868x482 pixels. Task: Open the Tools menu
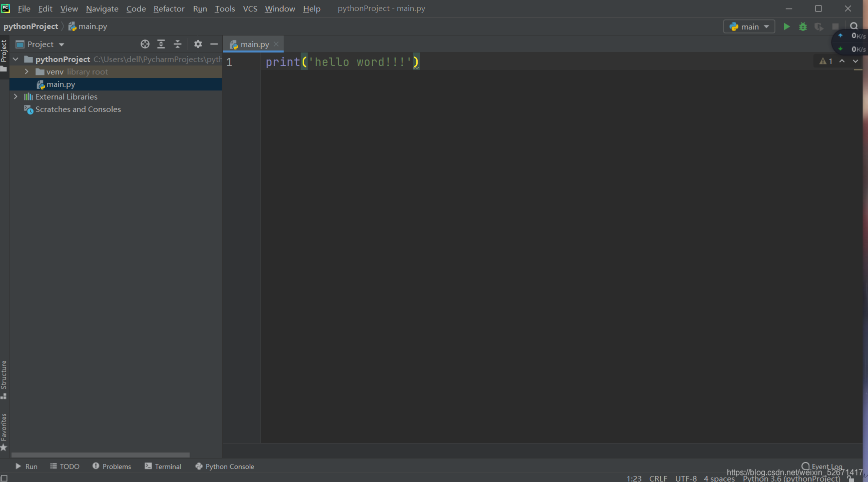(225, 8)
